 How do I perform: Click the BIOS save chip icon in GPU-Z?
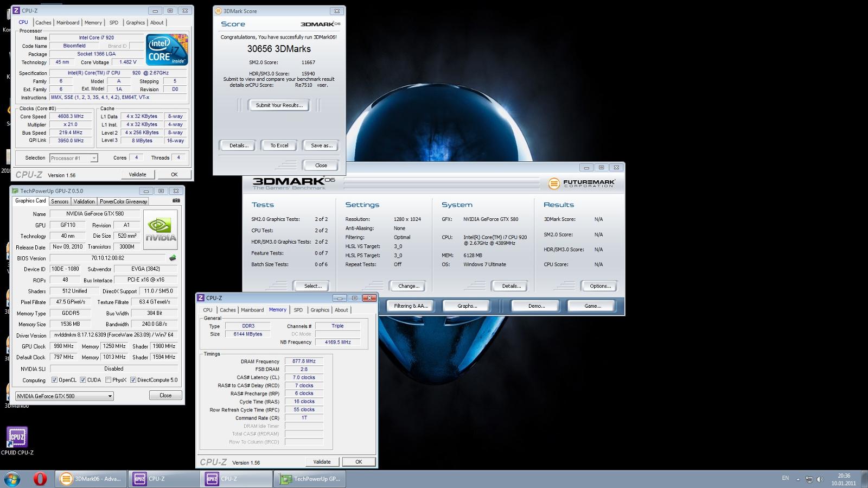[173, 258]
